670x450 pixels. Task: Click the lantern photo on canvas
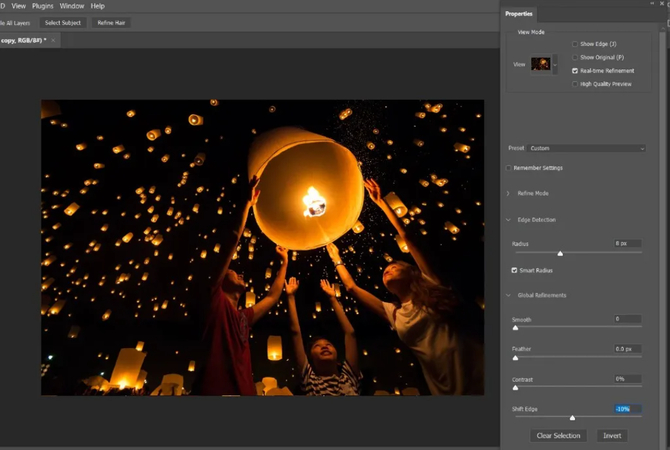(262, 247)
